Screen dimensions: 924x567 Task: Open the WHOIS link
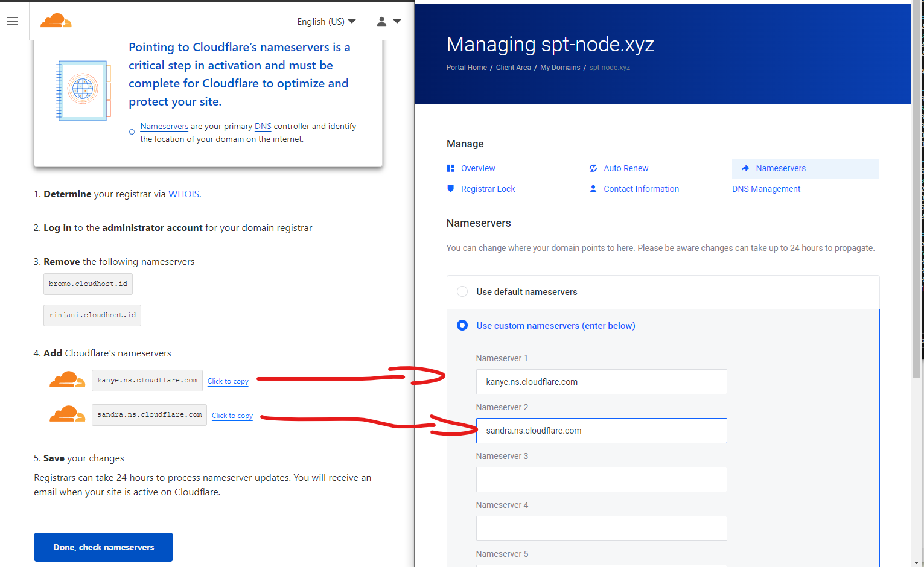183,194
